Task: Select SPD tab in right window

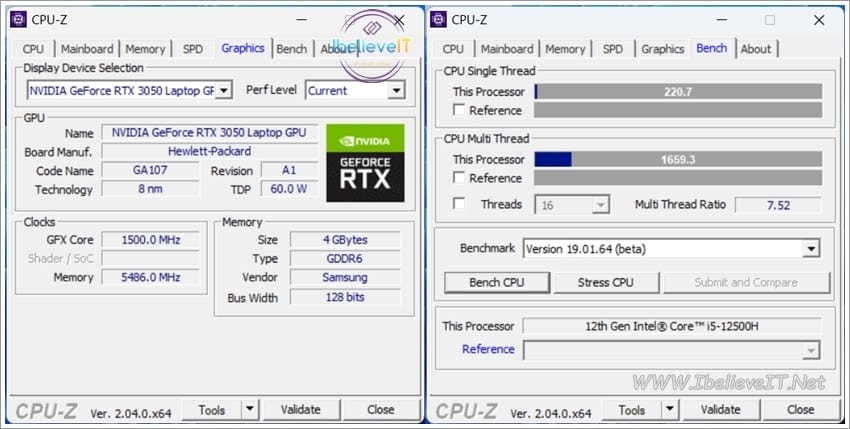Action: point(613,49)
